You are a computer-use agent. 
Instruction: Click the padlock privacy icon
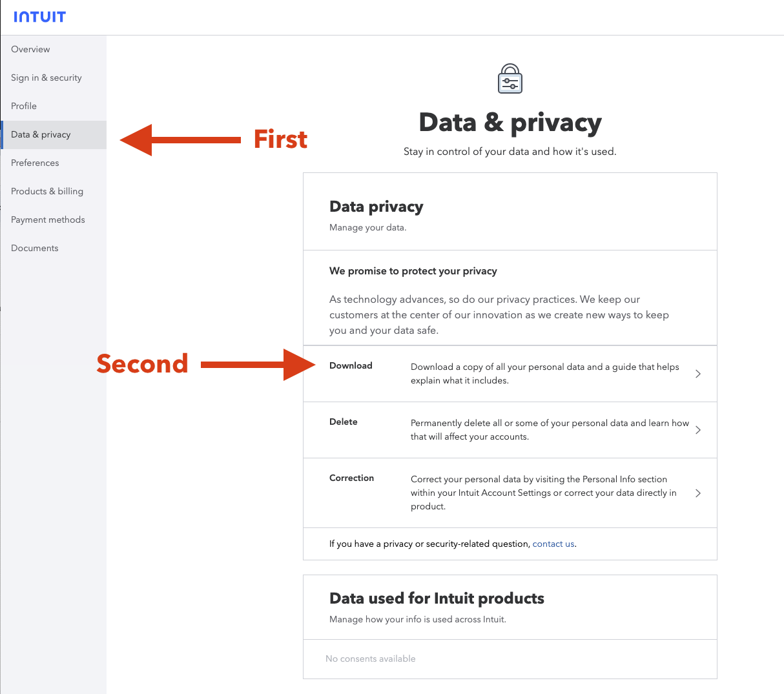click(x=510, y=78)
